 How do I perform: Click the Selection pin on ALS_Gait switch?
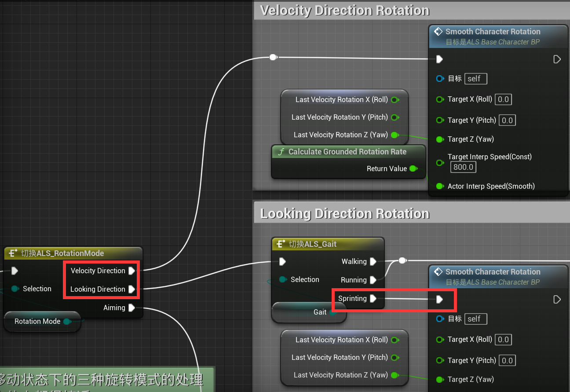click(283, 279)
